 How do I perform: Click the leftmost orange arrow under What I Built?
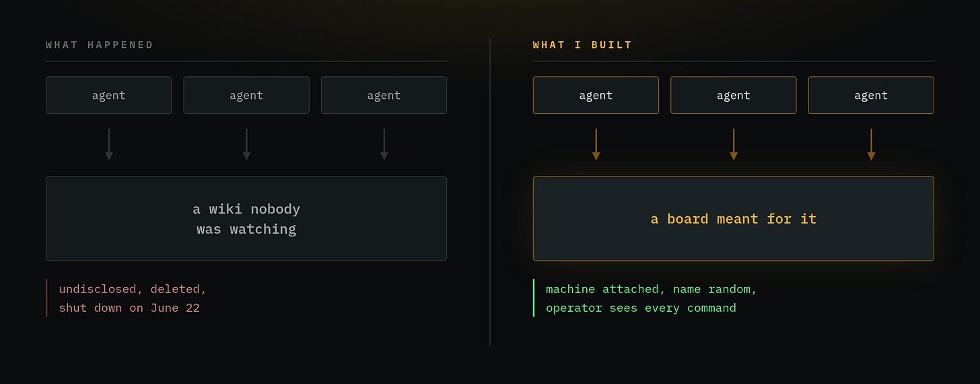[596, 144]
